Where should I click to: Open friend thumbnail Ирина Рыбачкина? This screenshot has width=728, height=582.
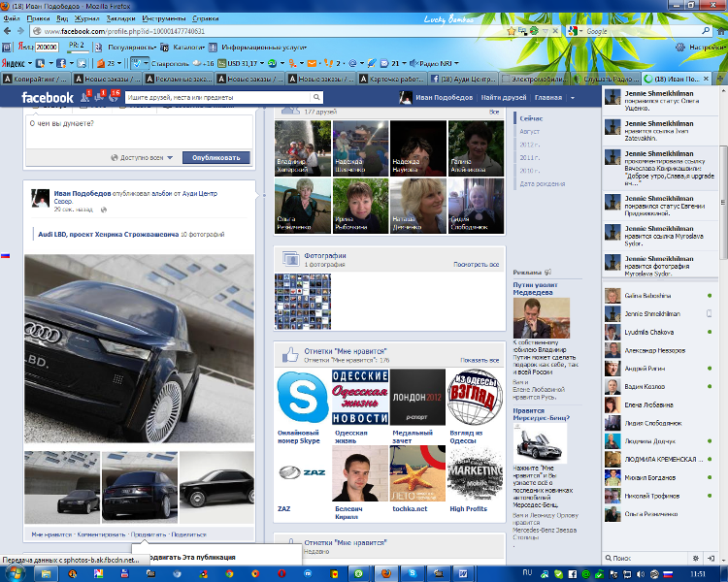[x=360, y=206]
